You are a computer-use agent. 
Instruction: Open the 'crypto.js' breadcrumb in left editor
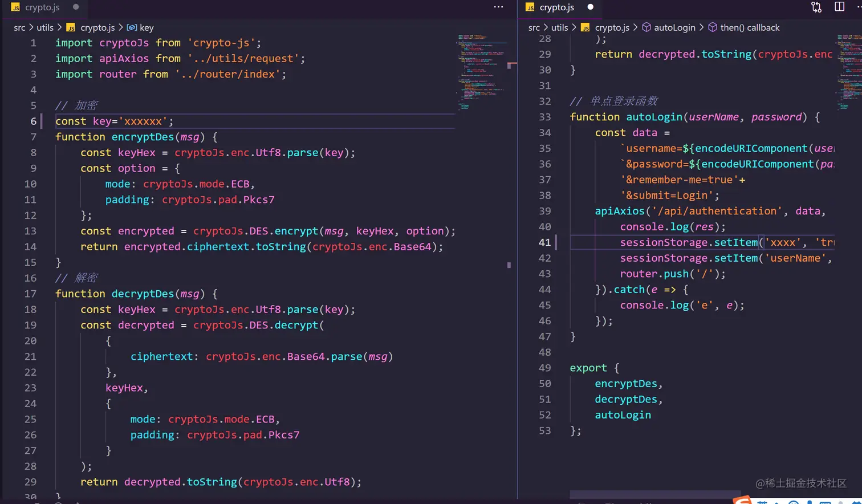[x=97, y=27]
